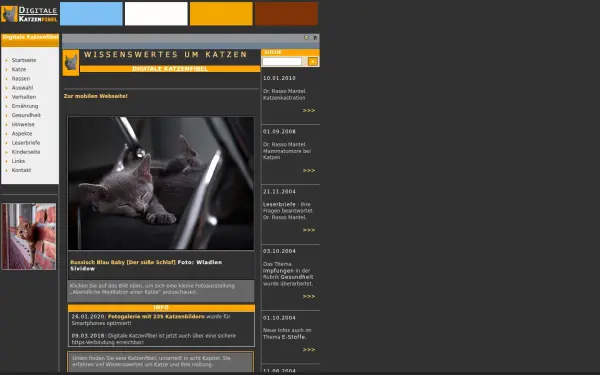600x375 pixels.
Task: Open the >>> arrow under Leserbriefe news
Action: (x=309, y=230)
